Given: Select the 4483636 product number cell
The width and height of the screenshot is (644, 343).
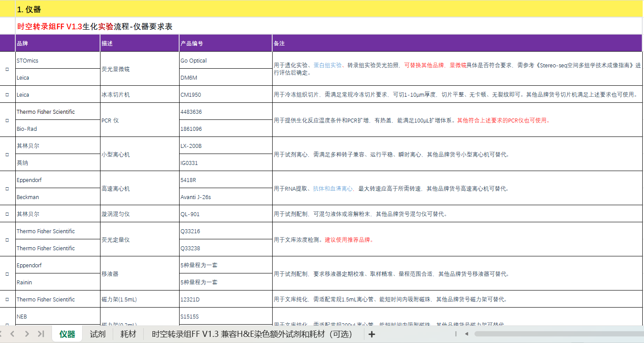Looking at the screenshot, I should 225,112.
